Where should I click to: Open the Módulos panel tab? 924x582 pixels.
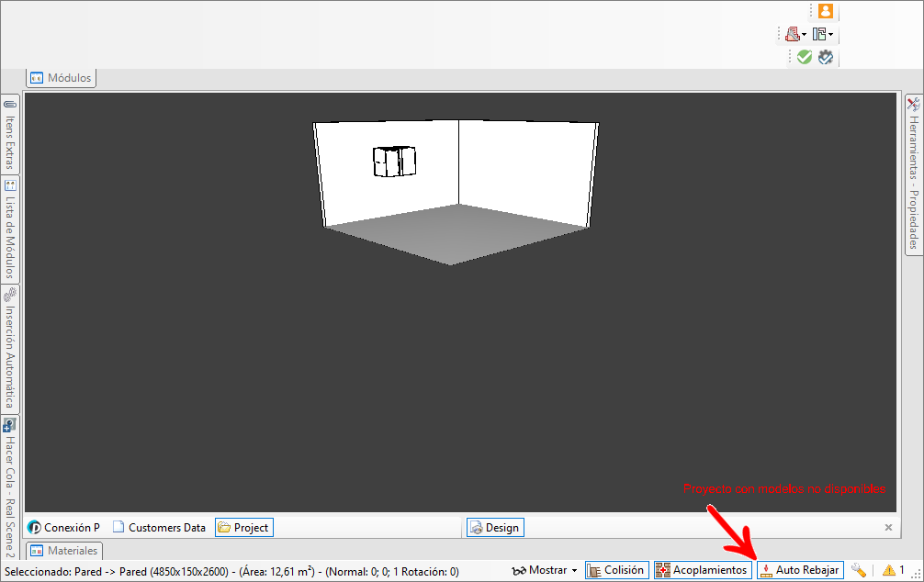coord(62,78)
